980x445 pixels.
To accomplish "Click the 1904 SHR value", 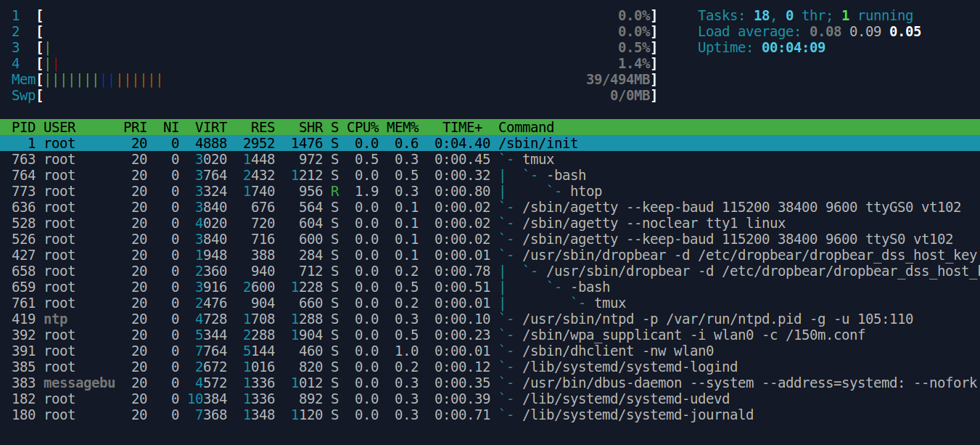I will (x=307, y=335).
